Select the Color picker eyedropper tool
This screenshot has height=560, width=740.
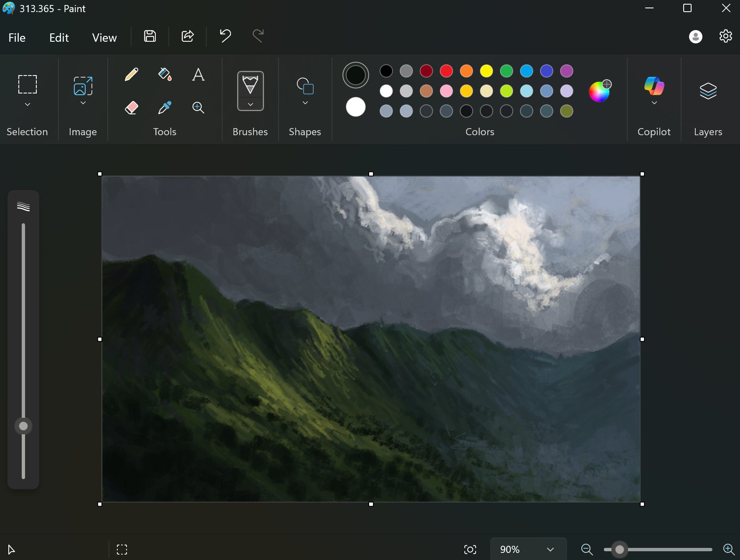point(165,108)
